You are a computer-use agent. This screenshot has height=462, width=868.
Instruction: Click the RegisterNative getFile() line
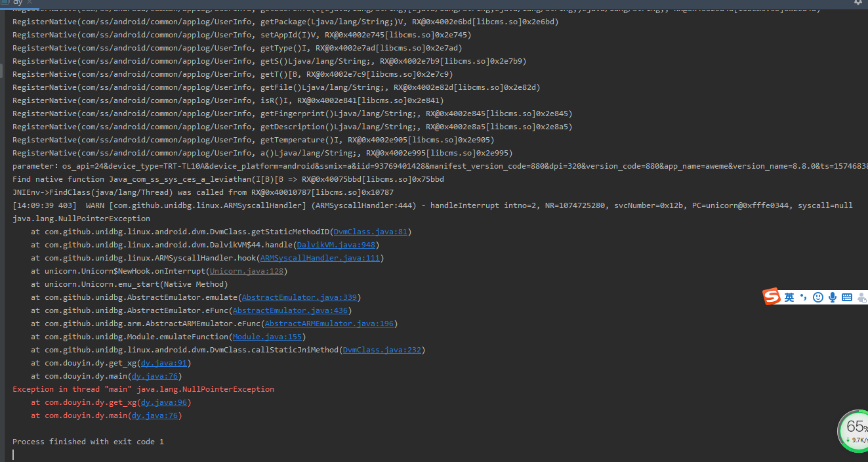276,87
